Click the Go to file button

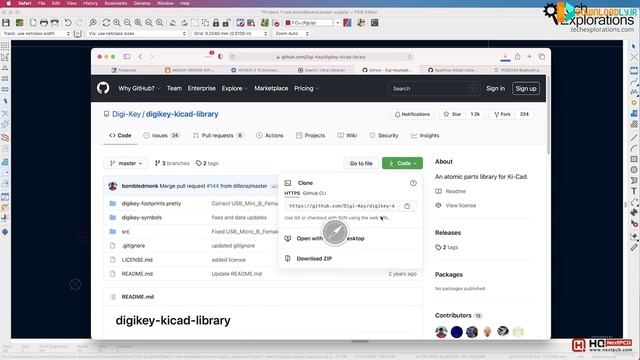[x=361, y=163]
